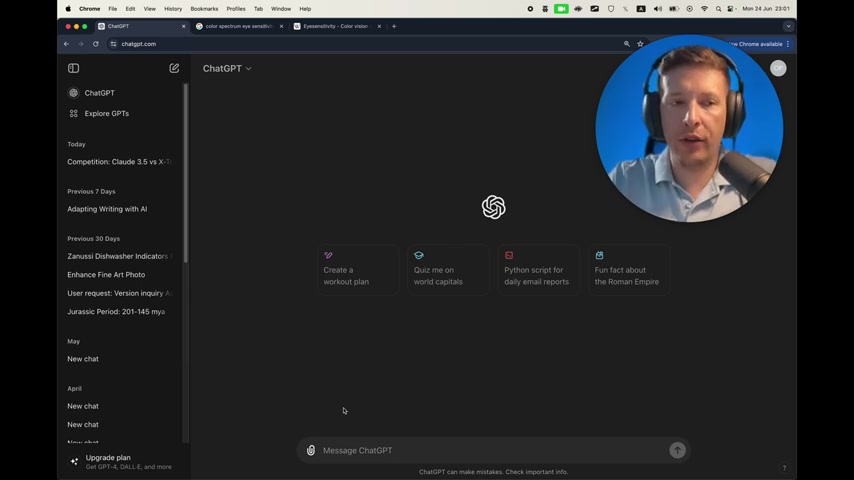Open a new browser tab with plus
The height and width of the screenshot is (480, 854).
point(394,26)
